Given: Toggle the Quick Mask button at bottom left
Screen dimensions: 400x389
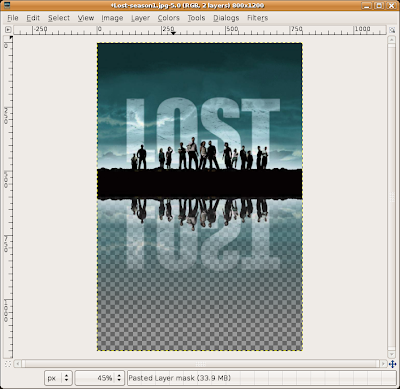Looking at the screenshot, I should point(8,363).
